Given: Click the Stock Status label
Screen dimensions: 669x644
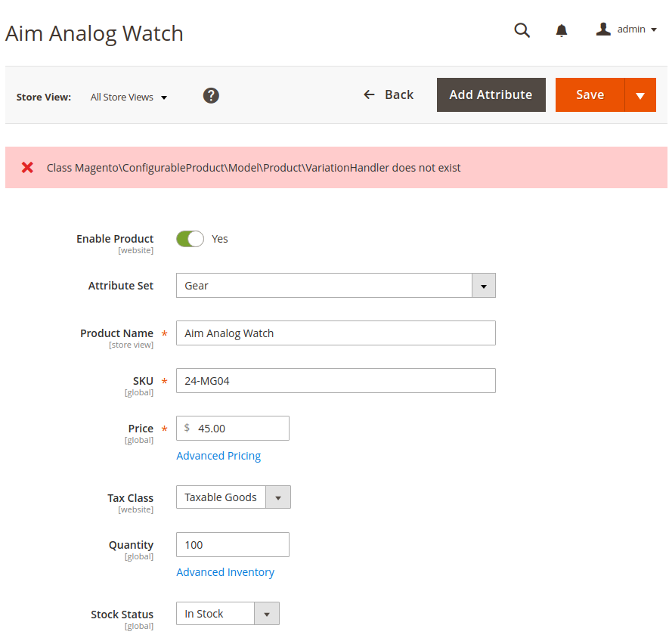Looking at the screenshot, I should tap(122, 615).
